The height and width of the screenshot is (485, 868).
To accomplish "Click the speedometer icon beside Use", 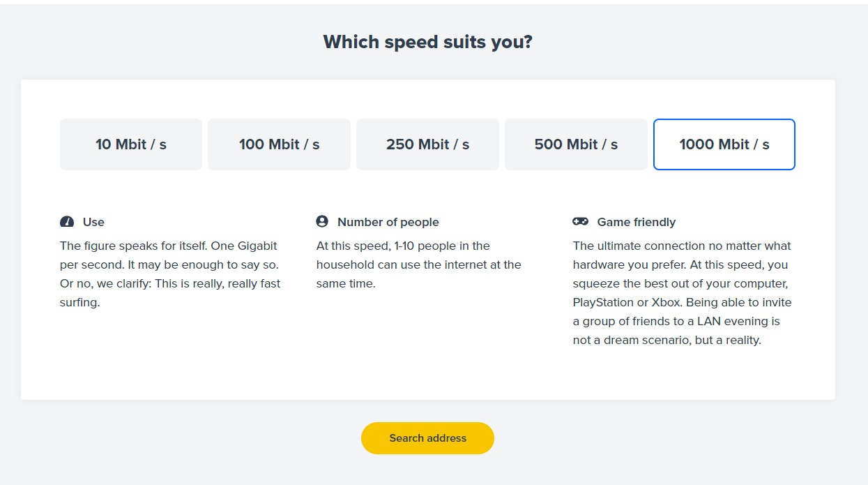I will click(67, 222).
